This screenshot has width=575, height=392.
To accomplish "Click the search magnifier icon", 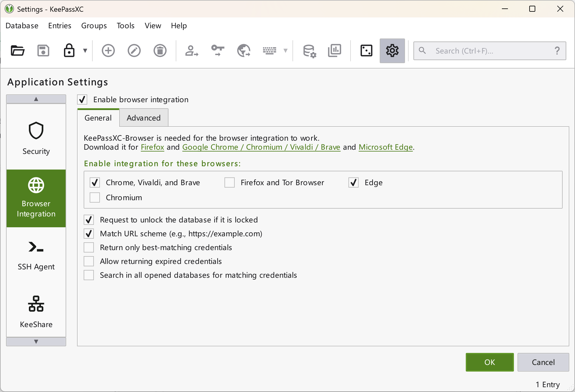I will click(x=422, y=51).
